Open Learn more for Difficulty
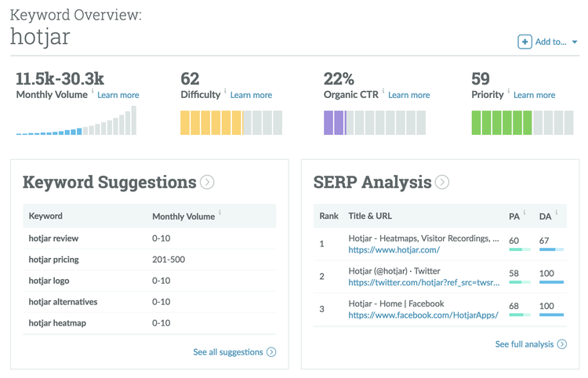The image size is (588, 378). point(251,95)
